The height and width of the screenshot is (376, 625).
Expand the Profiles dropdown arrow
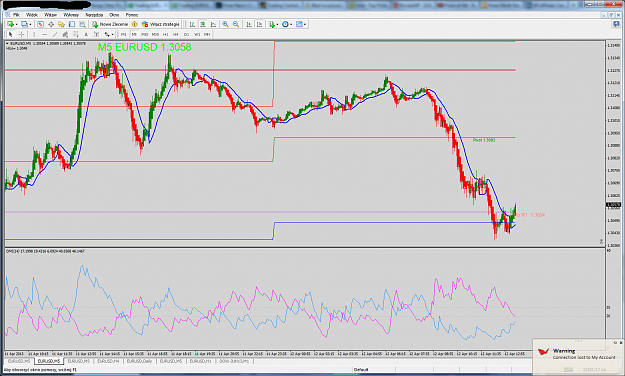[30, 24]
